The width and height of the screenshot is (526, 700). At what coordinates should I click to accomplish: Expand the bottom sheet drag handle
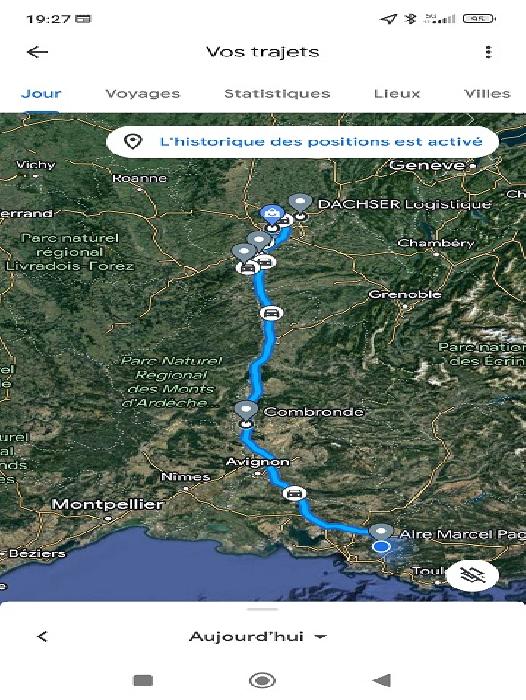click(263, 609)
